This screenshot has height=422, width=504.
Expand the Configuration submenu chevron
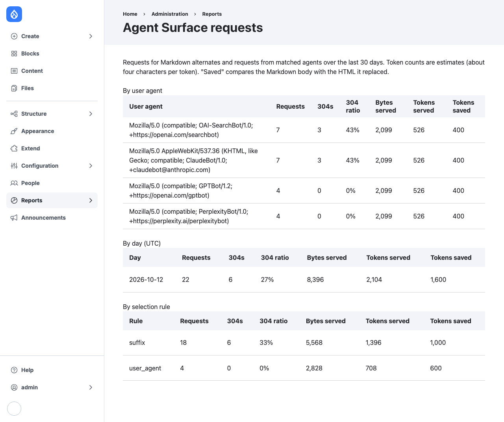click(91, 166)
